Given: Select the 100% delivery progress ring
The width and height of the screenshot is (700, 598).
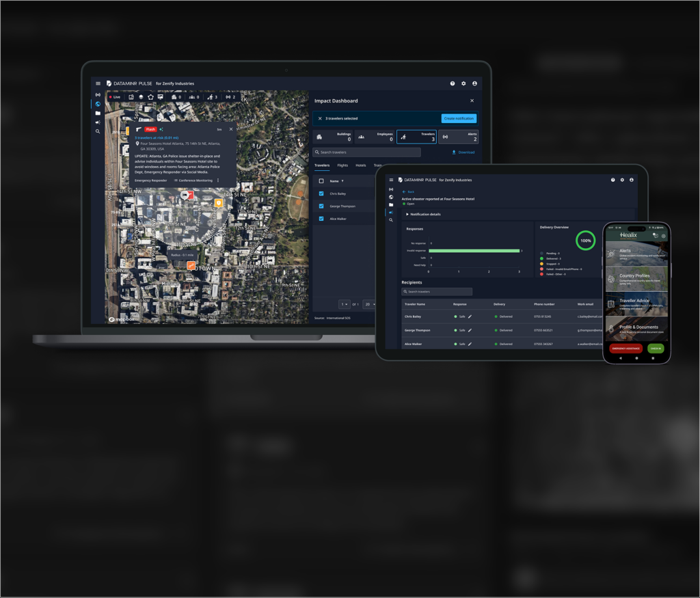Looking at the screenshot, I should coord(585,241).
